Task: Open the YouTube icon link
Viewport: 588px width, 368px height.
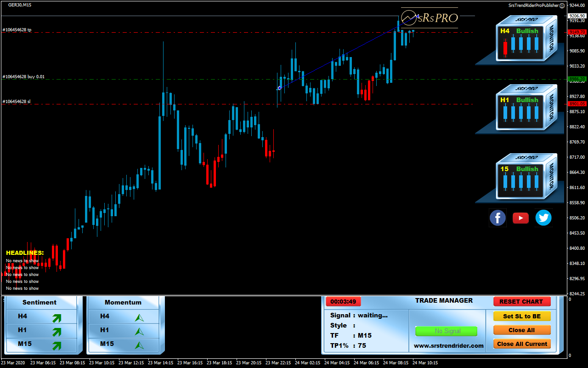Action: (520, 218)
